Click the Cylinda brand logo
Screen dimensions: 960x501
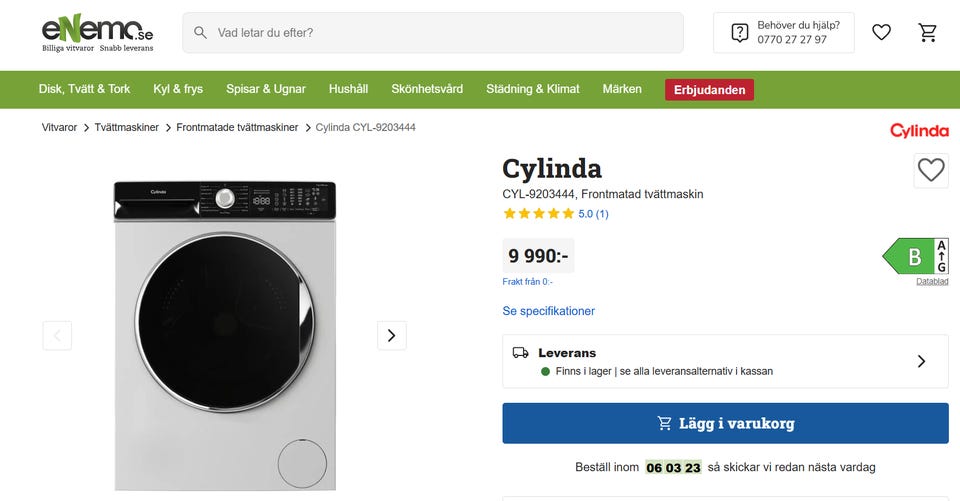[919, 131]
